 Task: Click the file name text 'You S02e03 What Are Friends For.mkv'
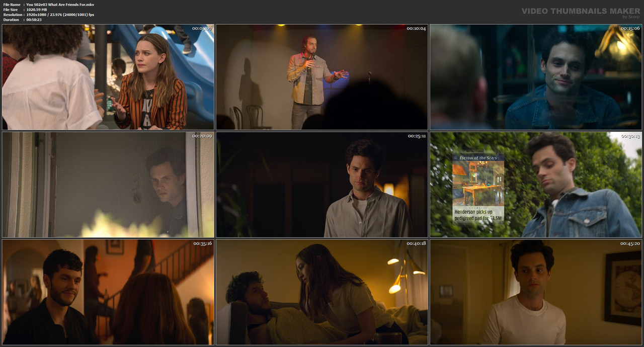point(60,5)
